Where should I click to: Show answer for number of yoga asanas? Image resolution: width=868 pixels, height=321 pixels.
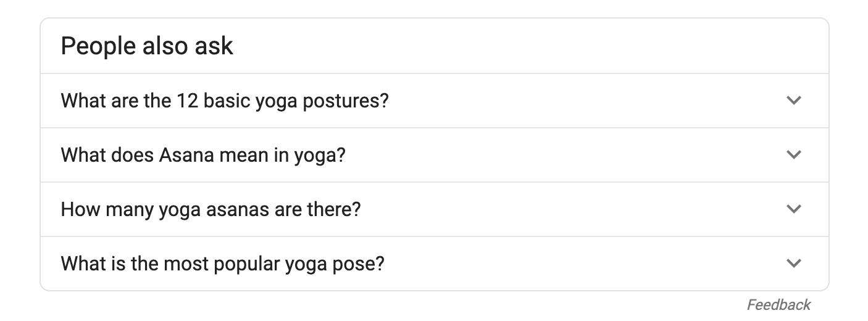tap(434, 209)
